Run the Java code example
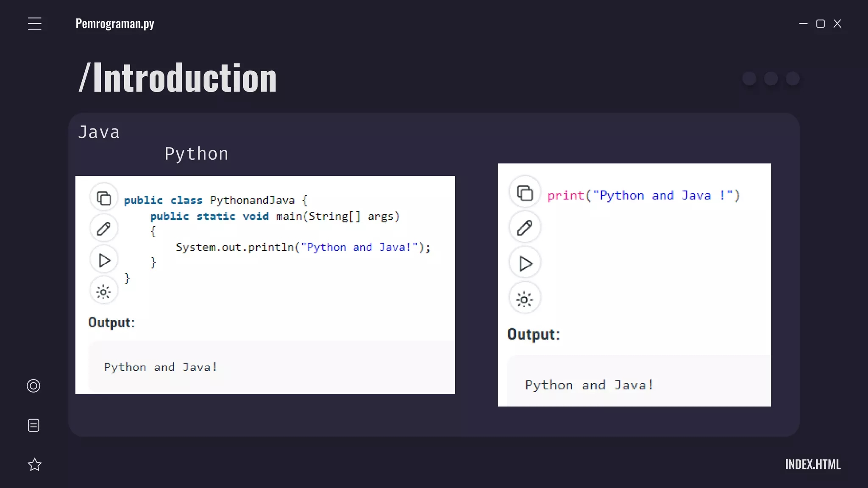This screenshot has height=488, width=868. 104,260
